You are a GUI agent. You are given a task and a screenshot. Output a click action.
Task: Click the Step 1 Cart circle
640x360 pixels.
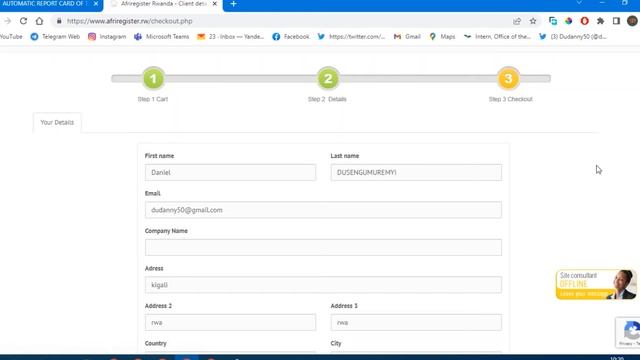tap(153, 78)
